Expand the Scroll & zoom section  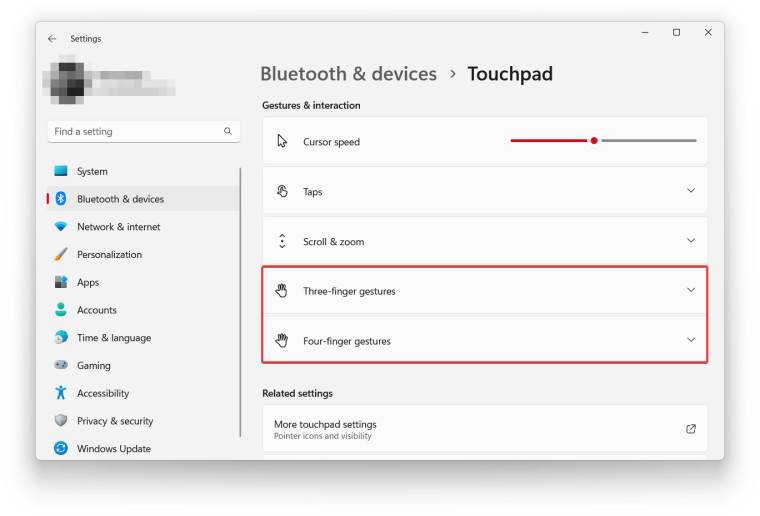(691, 241)
